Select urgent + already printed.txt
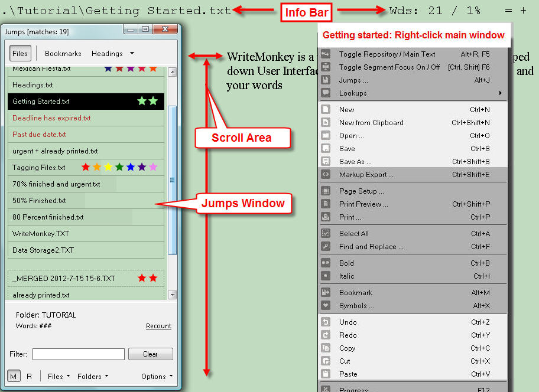Screen dimensions: 539x392 (86, 151)
